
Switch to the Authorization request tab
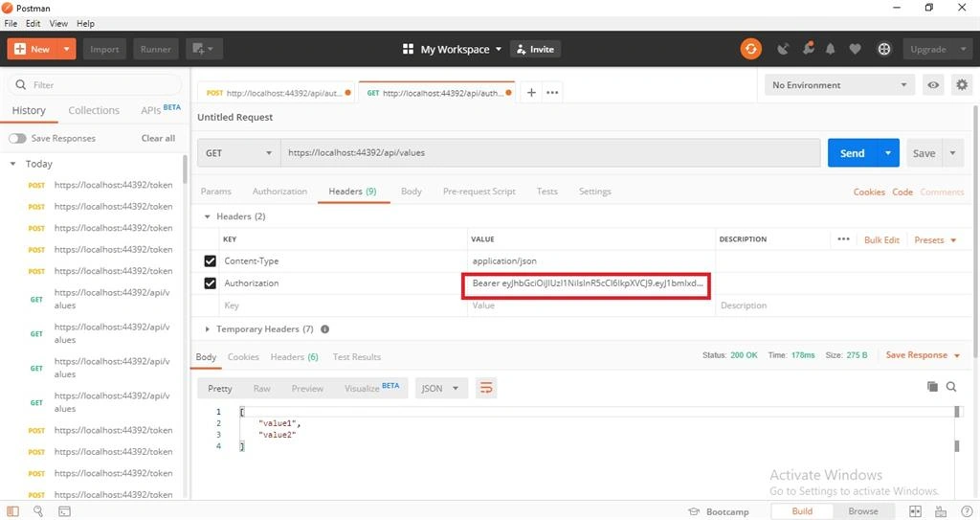pos(279,192)
